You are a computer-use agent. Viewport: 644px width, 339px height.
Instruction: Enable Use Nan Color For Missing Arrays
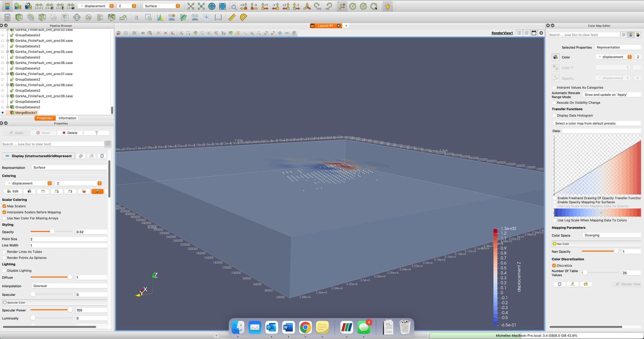[x=4, y=218]
